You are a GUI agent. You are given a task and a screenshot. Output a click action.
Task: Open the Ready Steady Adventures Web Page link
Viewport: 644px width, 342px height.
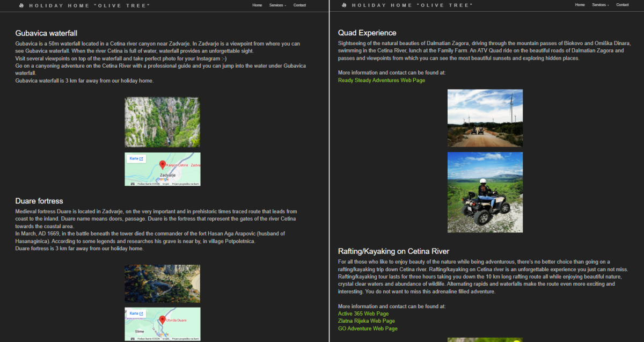[382, 81]
